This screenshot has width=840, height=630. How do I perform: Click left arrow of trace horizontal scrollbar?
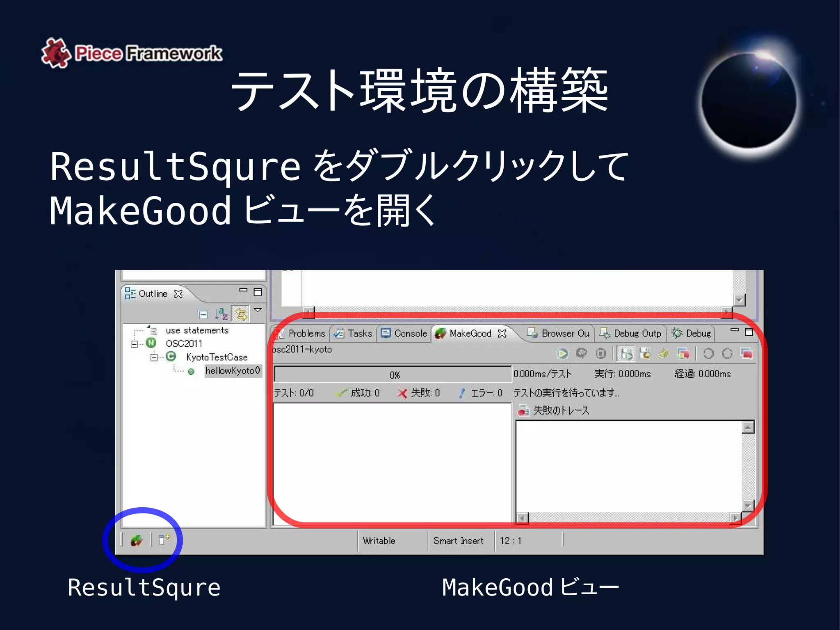tap(522, 518)
